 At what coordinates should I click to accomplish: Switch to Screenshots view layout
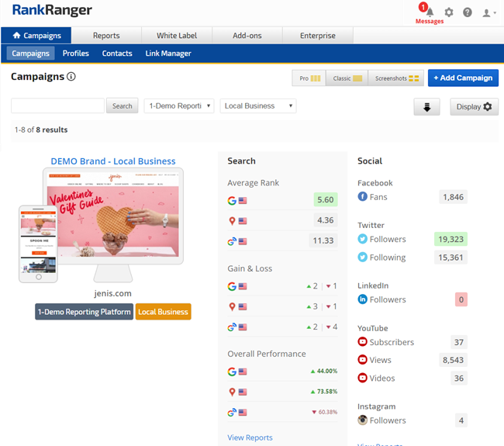click(x=396, y=78)
